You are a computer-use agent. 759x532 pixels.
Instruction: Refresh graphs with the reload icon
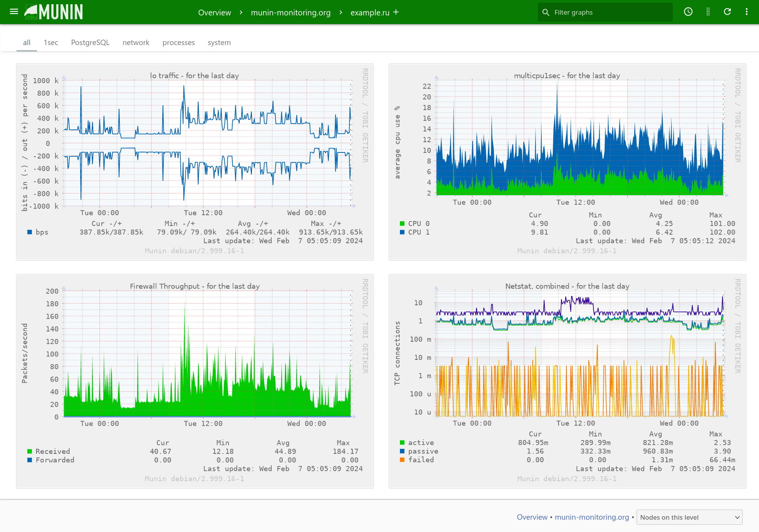[727, 12]
